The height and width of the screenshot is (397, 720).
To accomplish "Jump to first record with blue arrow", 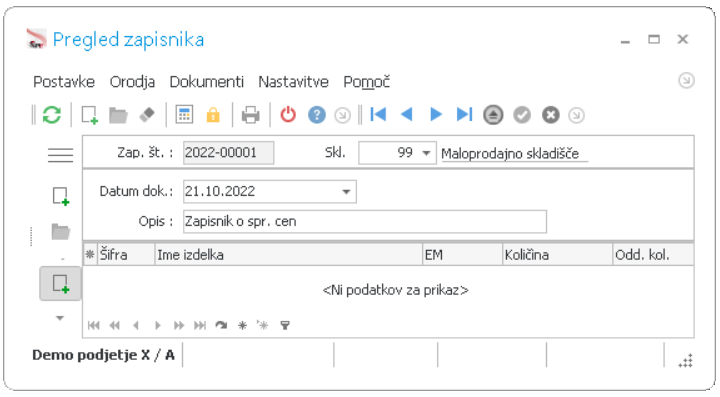I will pos(378,114).
